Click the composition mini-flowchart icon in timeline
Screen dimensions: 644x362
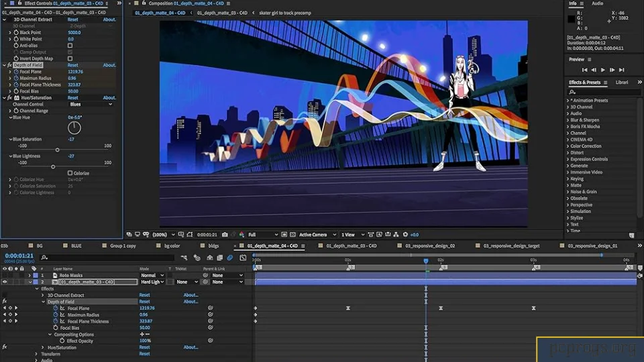click(x=184, y=257)
